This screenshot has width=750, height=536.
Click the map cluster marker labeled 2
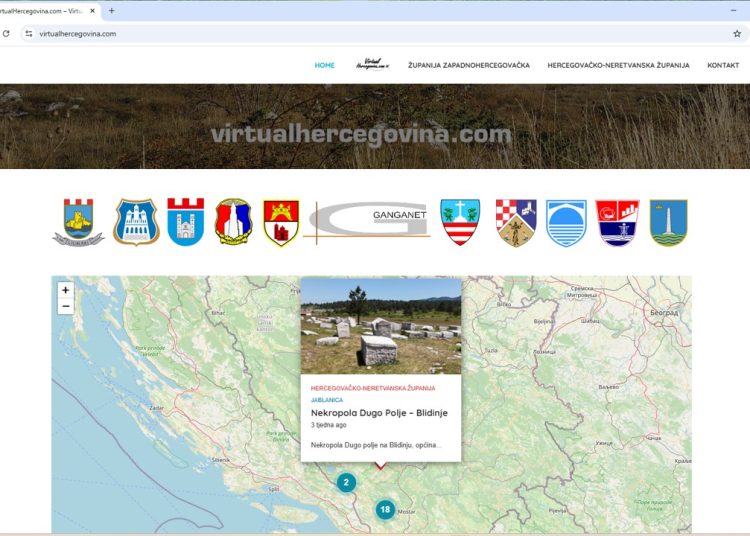pyautogui.click(x=346, y=482)
